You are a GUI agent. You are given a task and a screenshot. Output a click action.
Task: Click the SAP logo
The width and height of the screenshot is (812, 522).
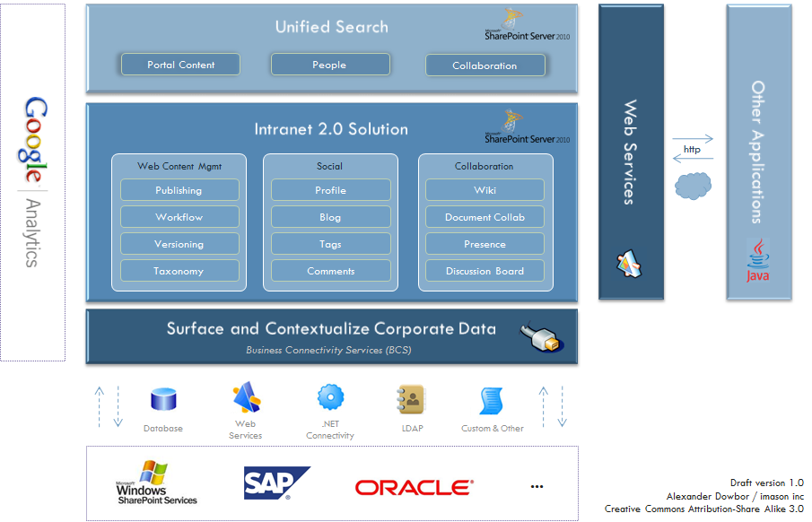(277, 483)
